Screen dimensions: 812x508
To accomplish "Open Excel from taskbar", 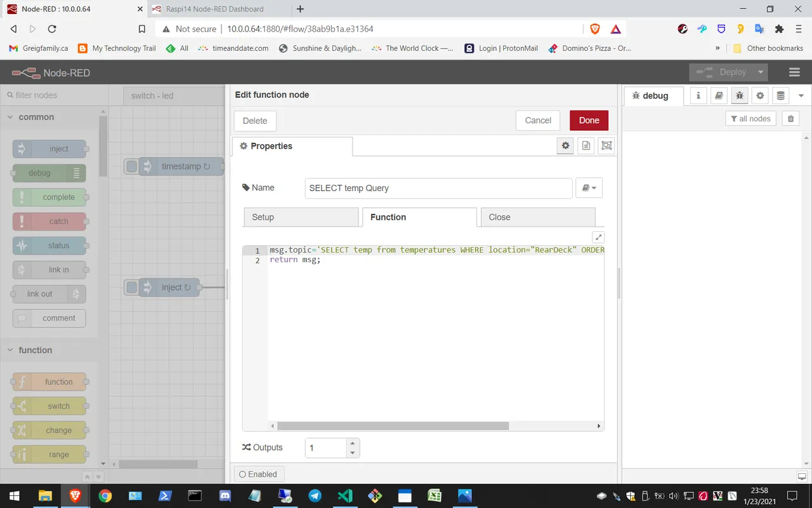I will click(x=435, y=495).
